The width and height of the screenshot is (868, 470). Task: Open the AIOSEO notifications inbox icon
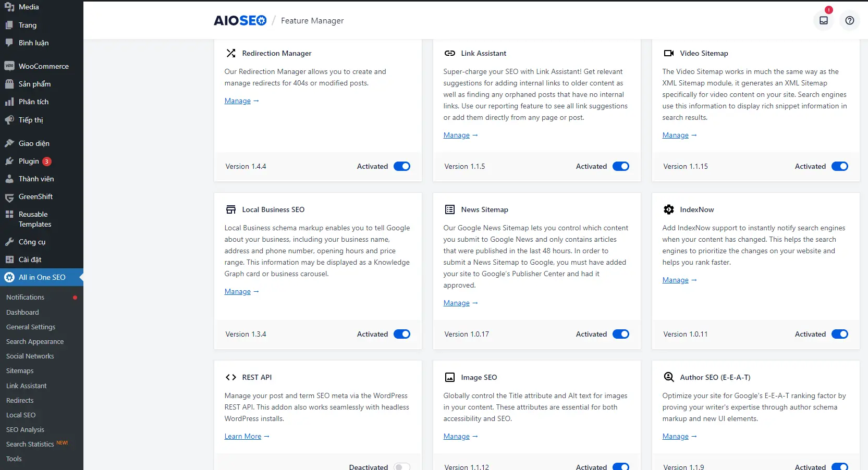point(824,20)
